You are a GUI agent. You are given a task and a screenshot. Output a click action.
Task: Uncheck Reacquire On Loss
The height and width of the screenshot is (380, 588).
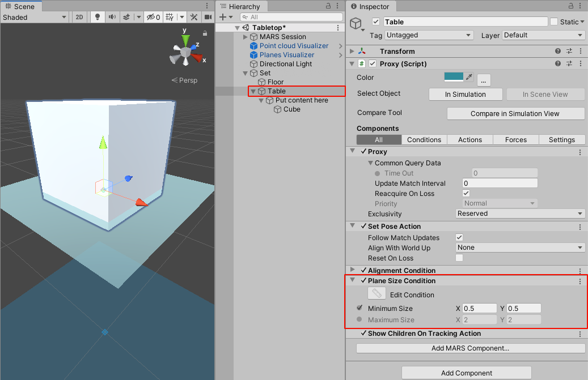tap(466, 193)
